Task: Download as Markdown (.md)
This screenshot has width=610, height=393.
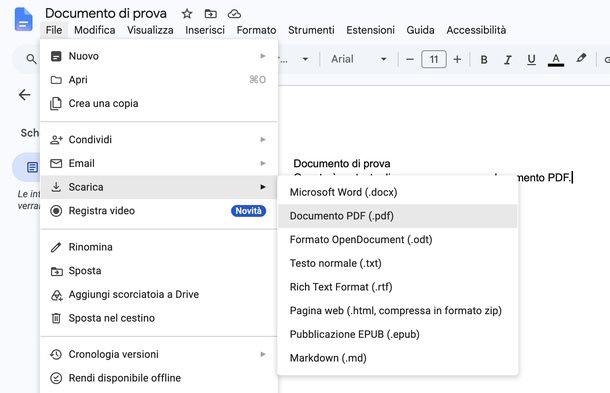Action: tap(398, 358)
